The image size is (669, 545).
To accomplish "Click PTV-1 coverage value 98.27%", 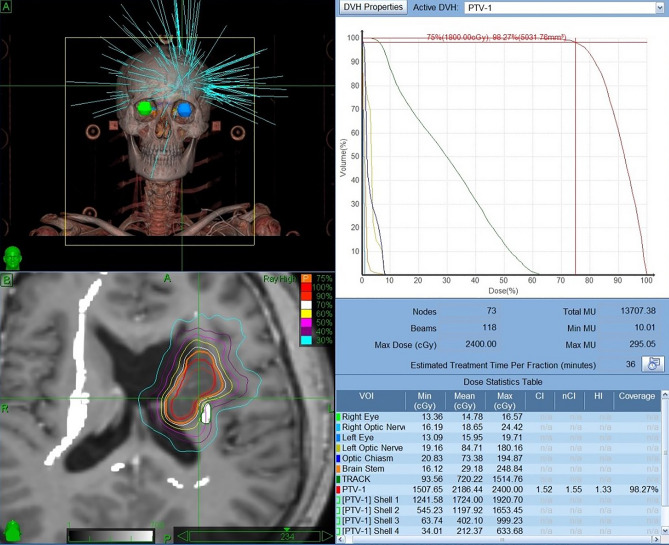I will pyautogui.click(x=643, y=489).
